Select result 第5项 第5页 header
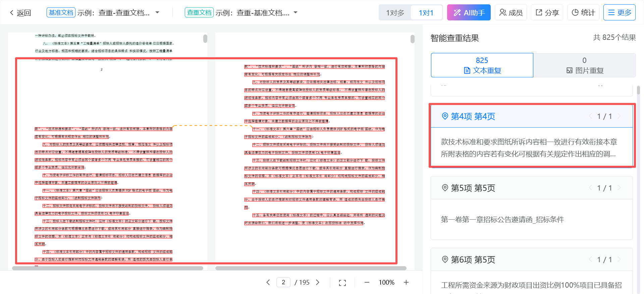 532,188
